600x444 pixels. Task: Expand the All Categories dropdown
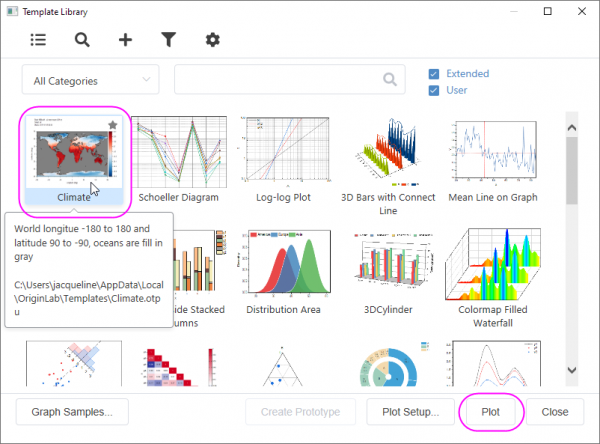coord(90,80)
